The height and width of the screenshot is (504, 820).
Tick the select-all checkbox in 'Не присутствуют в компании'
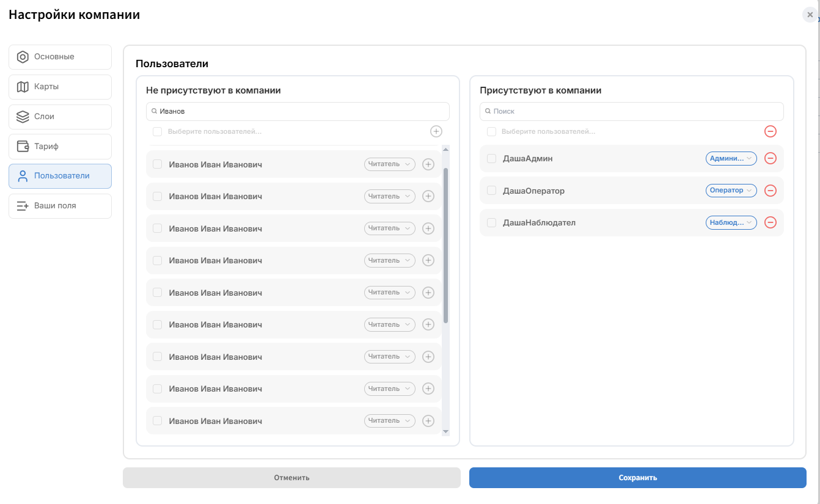click(158, 131)
